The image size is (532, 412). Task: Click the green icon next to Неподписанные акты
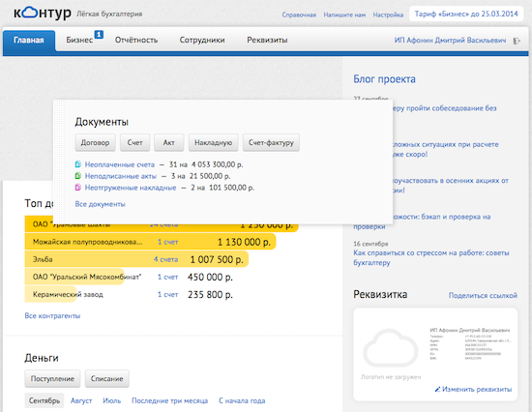(x=78, y=176)
